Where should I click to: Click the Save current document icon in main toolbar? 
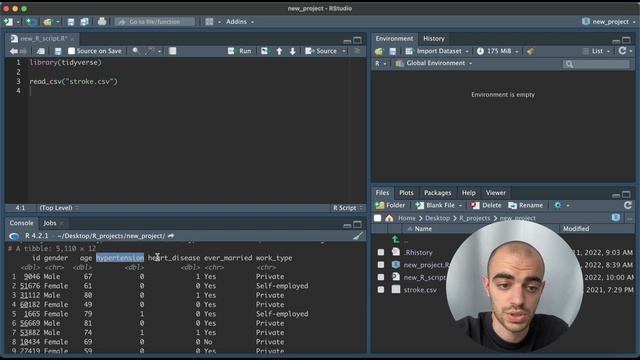point(71,22)
